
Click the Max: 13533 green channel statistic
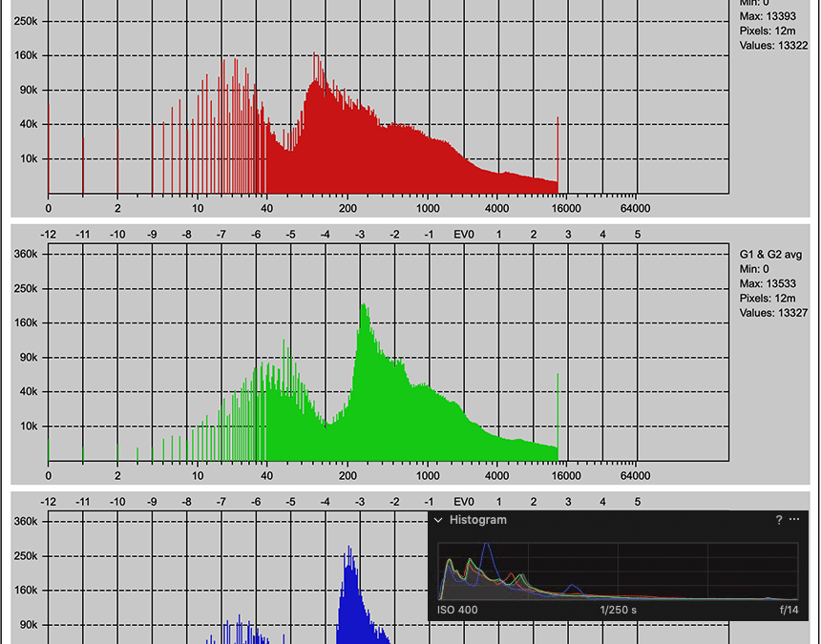[768, 283]
